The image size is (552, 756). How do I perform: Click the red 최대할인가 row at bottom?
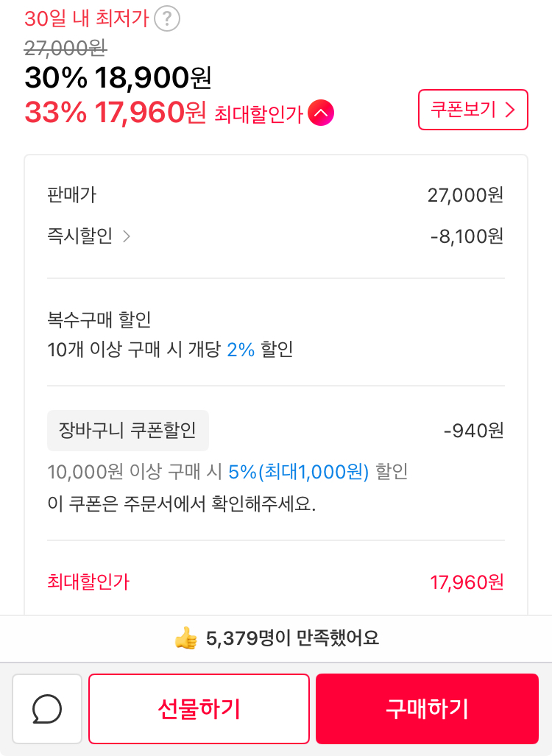276,582
